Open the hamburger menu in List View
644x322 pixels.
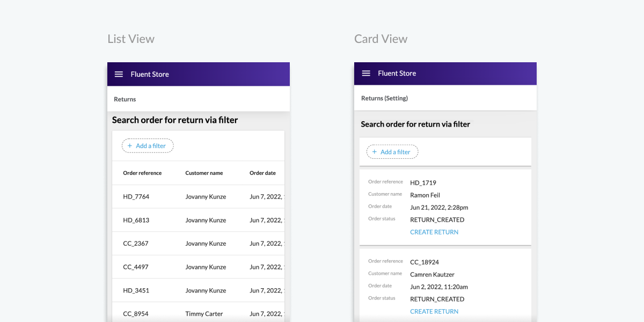click(x=119, y=74)
